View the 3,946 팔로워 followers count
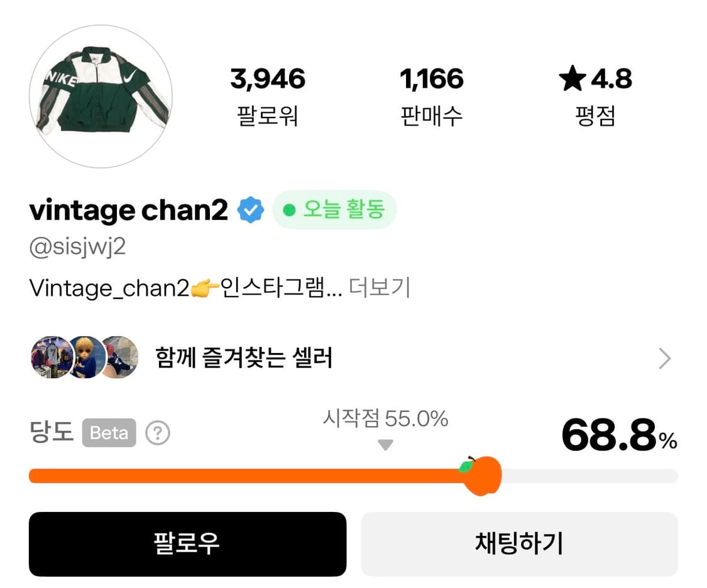Screen dimensions: 707x588 click(x=268, y=96)
